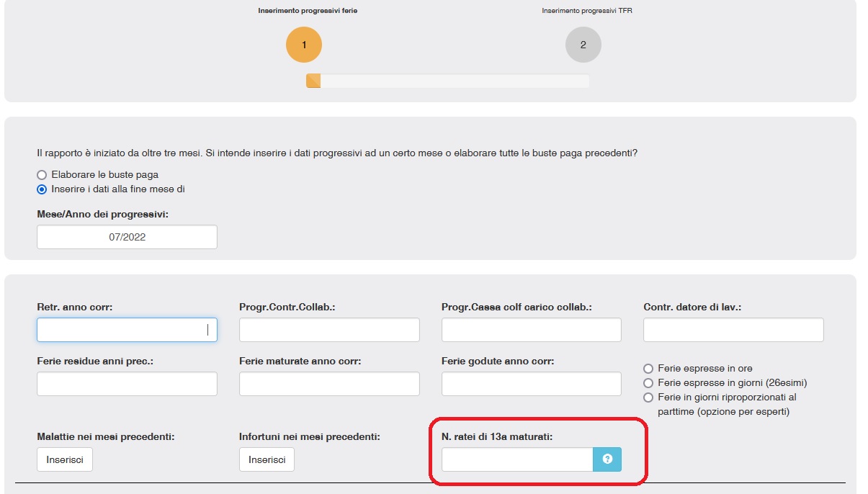Click the 'Ferie godute anno corr' field

531,384
